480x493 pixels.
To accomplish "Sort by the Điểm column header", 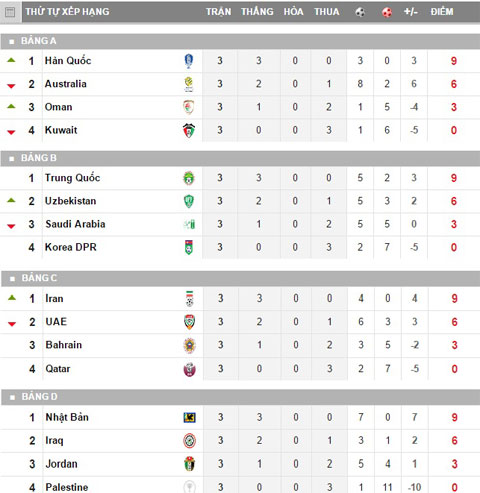I will (x=442, y=12).
